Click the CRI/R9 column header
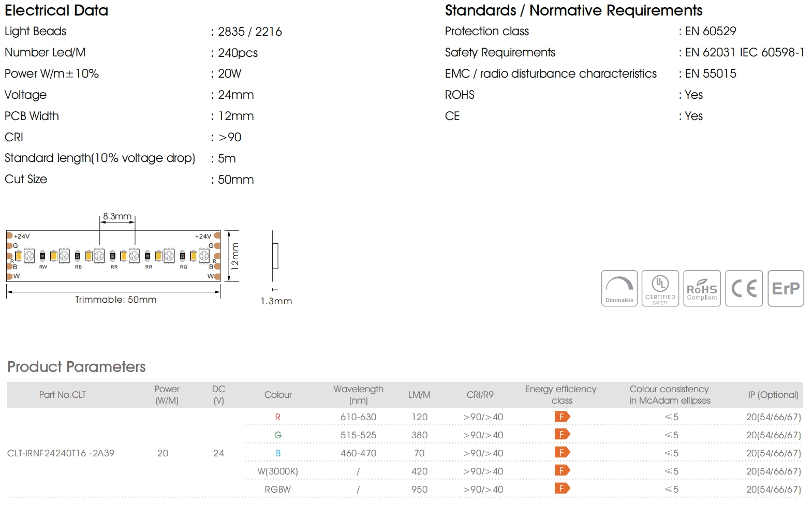 pyautogui.click(x=480, y=395)
